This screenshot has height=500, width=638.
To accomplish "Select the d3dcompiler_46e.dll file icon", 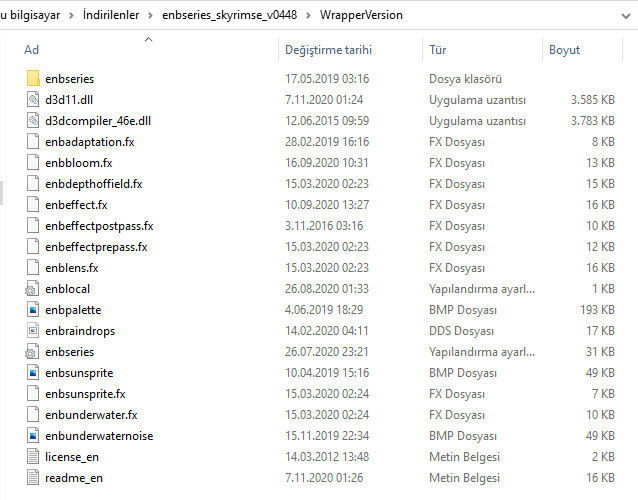I will coord(33,120).
